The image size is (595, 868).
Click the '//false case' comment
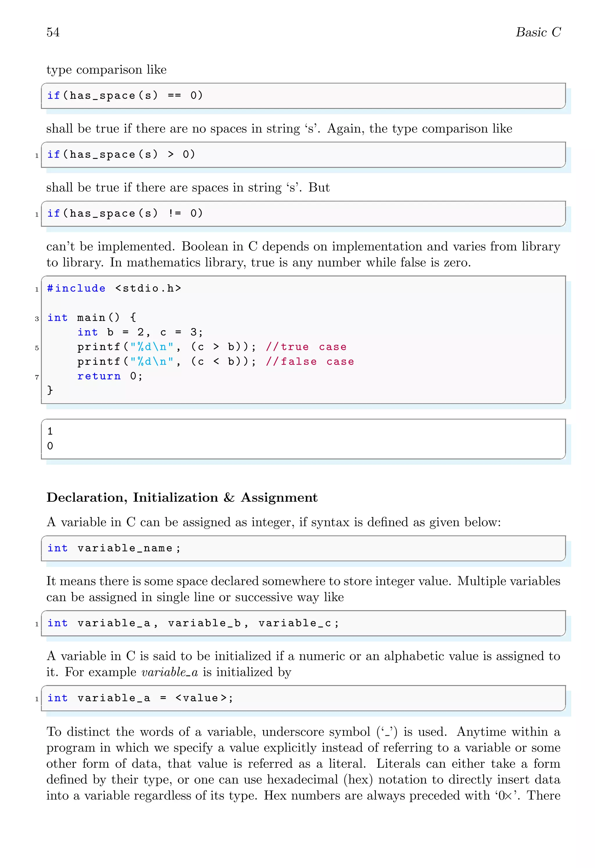point(310,362)
